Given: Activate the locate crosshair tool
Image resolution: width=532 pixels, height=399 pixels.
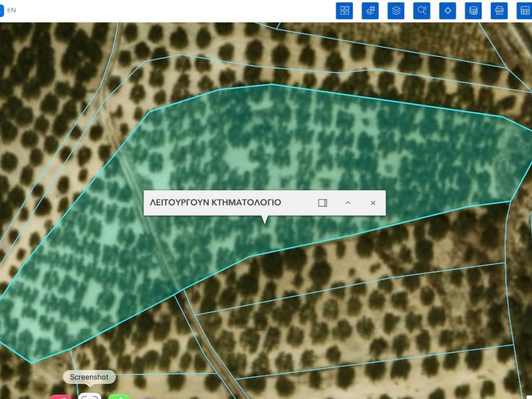Looking at the screenshot, I should (448, 10).
